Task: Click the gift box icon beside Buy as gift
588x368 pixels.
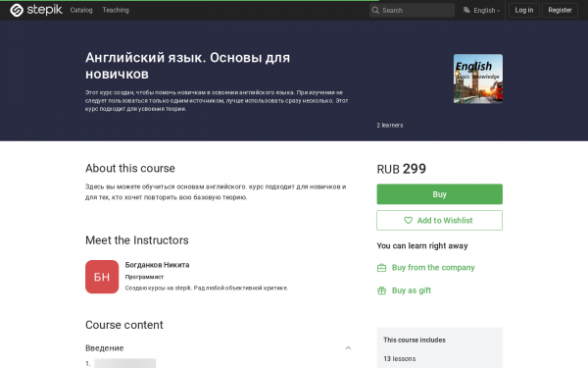Action: coord(381,290)
